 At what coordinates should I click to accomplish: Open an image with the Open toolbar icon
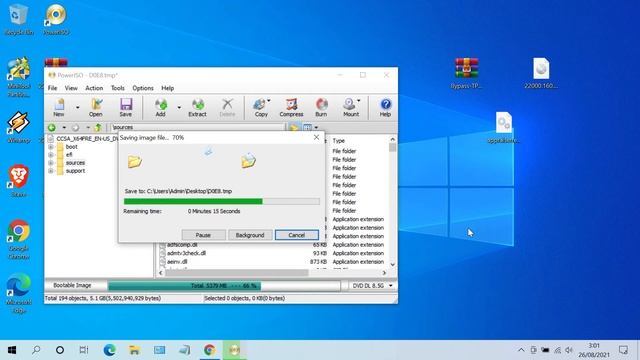click(96, 108)
